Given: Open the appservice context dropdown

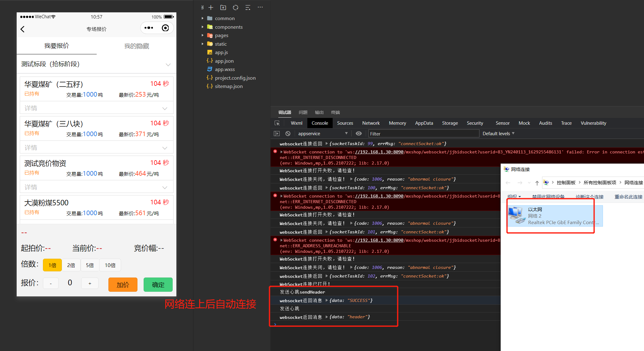Looking at the screenshot, I should tap(322, 134).
